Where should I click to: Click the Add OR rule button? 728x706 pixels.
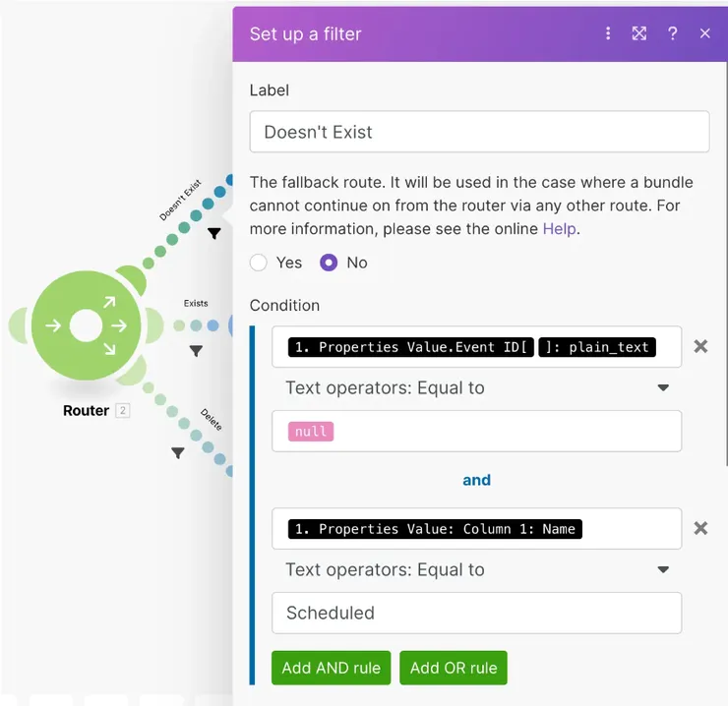pos(454,668)
